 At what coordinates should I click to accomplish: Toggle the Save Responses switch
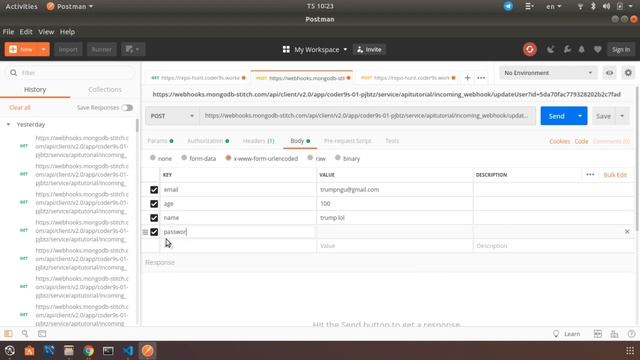tap(127, 108)
